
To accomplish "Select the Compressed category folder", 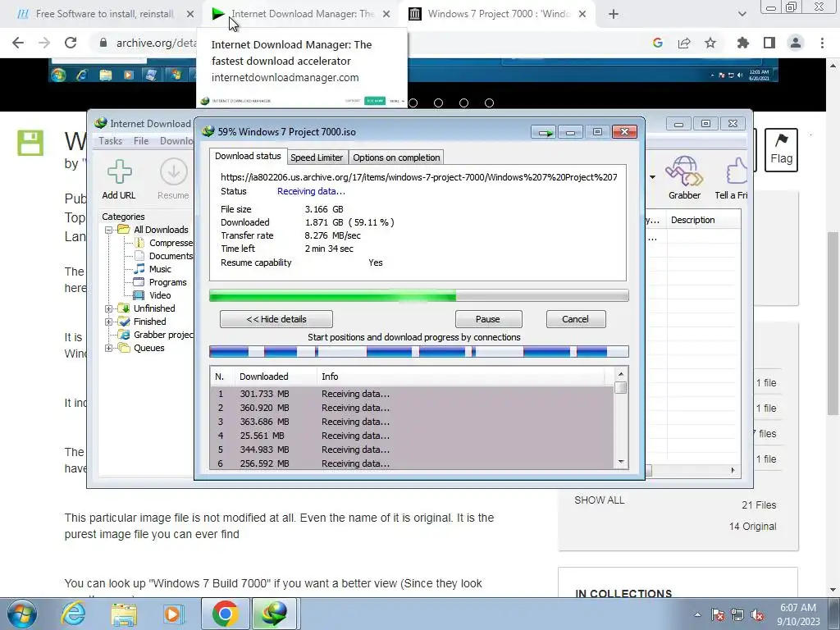I will click(163, 243).
